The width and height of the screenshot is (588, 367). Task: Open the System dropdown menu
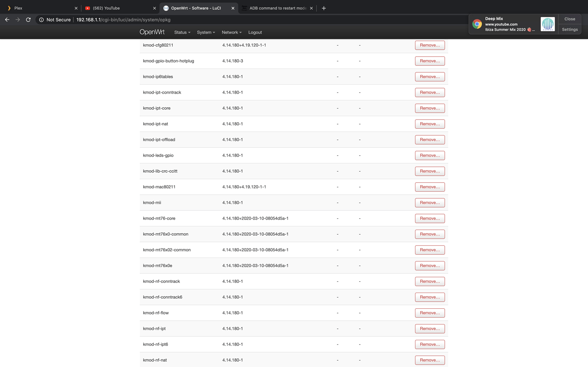click(x=206, y=32)
